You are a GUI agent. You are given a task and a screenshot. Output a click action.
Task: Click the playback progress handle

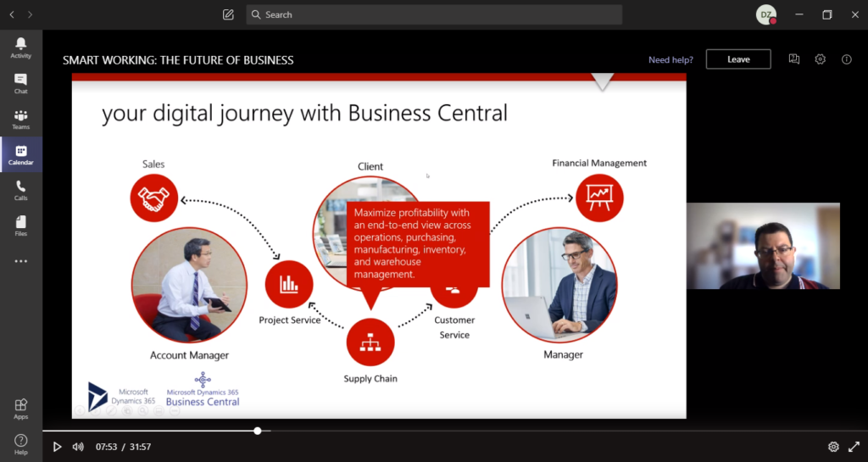click(x=258, y=431)
